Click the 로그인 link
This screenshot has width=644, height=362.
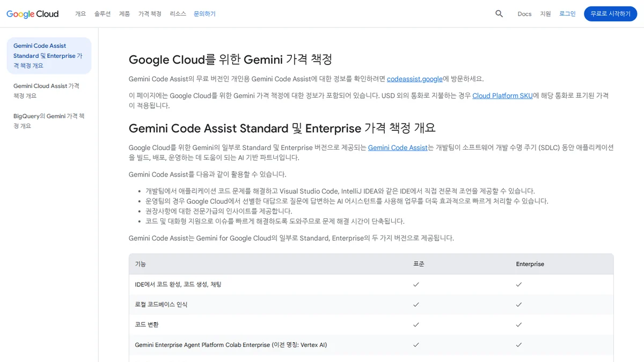(567, 14)
